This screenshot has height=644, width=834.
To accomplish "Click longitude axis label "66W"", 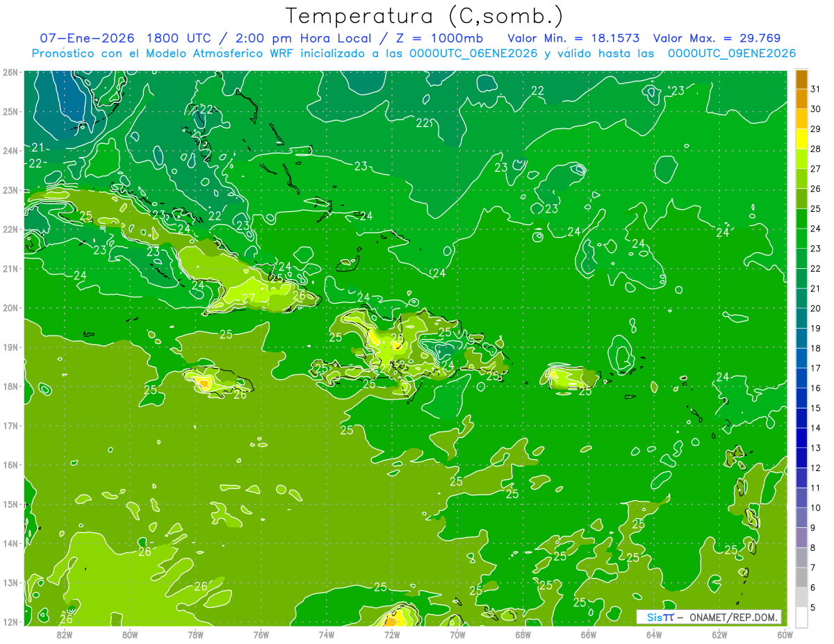I will (588, 634).
